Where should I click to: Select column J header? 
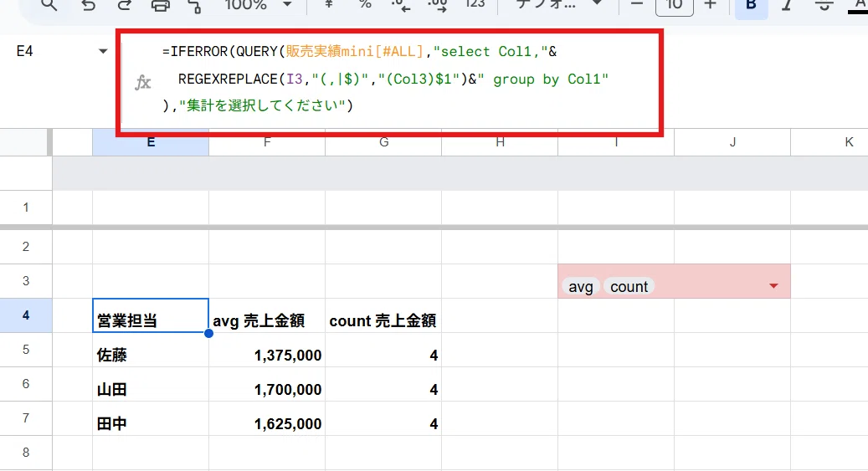(732, 142)
